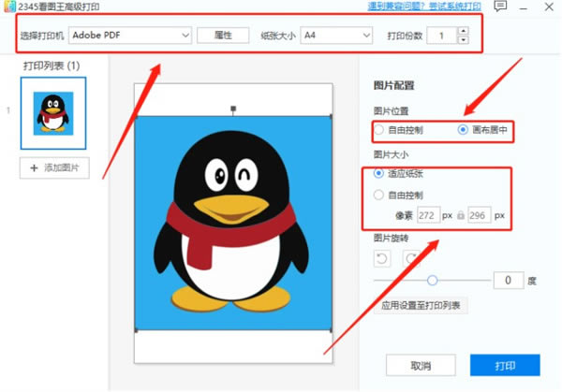Image resolution: width=562 pixels, height=392 pixels.
Task: Click the top rotation handle on image
Action: (x=233, y=109)
